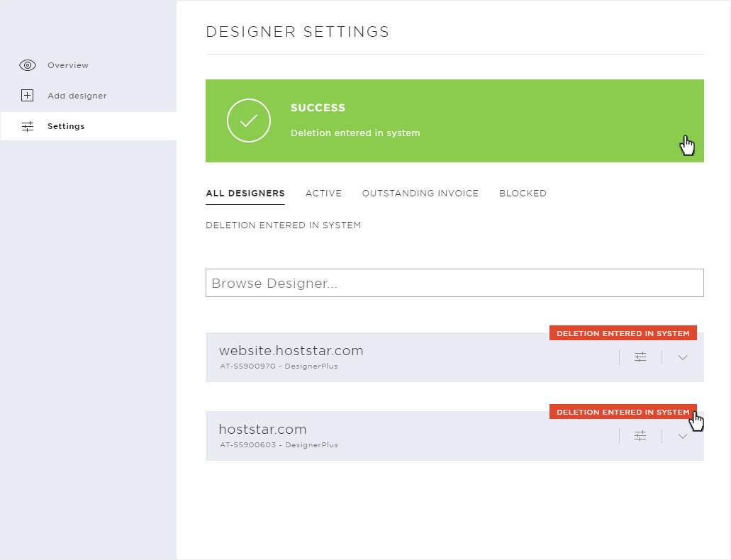Viewport: 731px width, 560px height.
Task: Click the success checkmark circle icon
Action: click(x=248, y=121)
